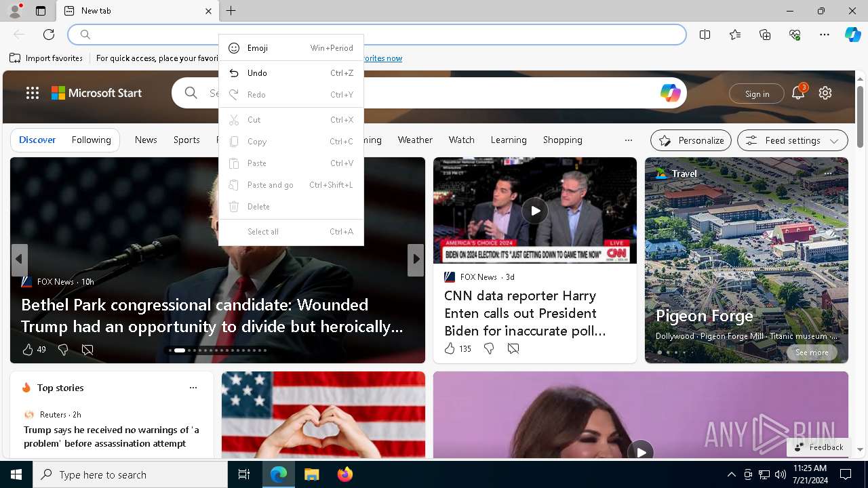Image resolution: width=868 pixels, height=488 pixels.
Task: Select Emoji in the context menu
Action: 292,48
